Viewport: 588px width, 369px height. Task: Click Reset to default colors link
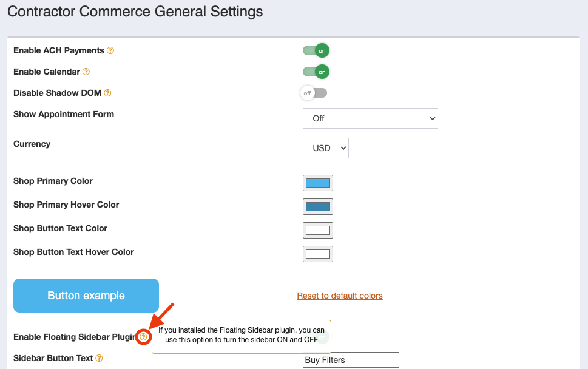(340, 296)
